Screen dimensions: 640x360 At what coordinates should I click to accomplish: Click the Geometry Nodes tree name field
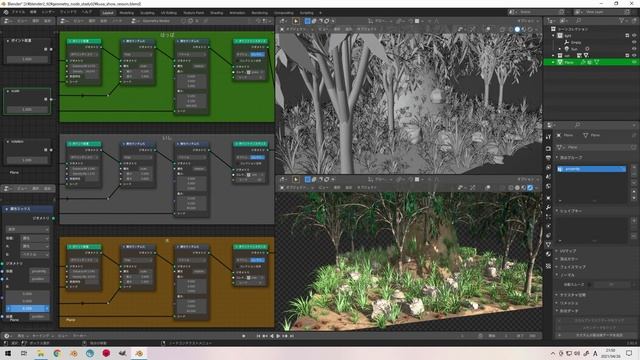click(x=156, y=20)
